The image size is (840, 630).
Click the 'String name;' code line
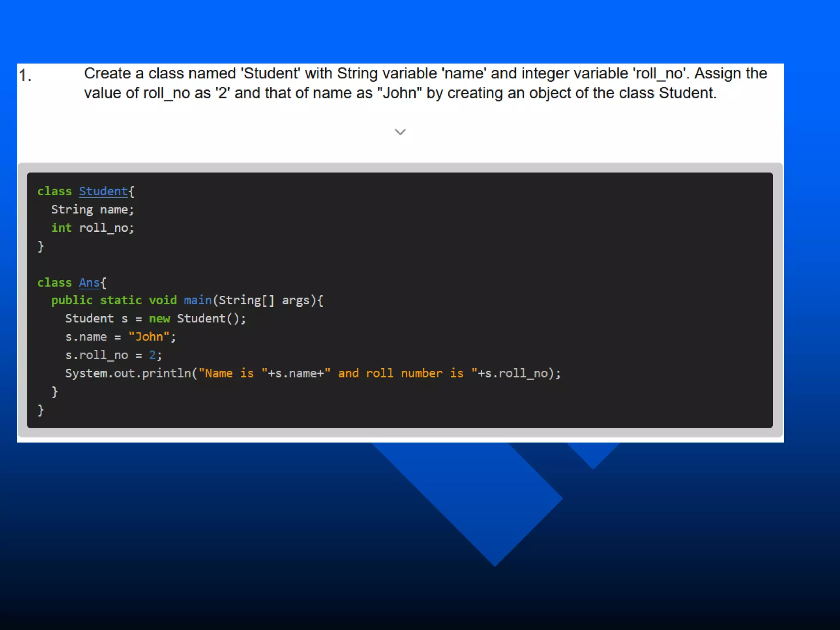(92, 210)
